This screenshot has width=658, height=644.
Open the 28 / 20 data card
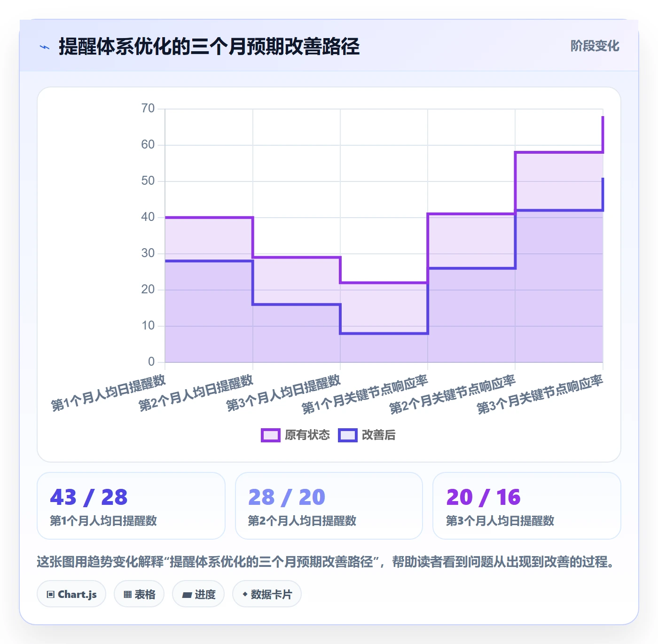(329, 506)
